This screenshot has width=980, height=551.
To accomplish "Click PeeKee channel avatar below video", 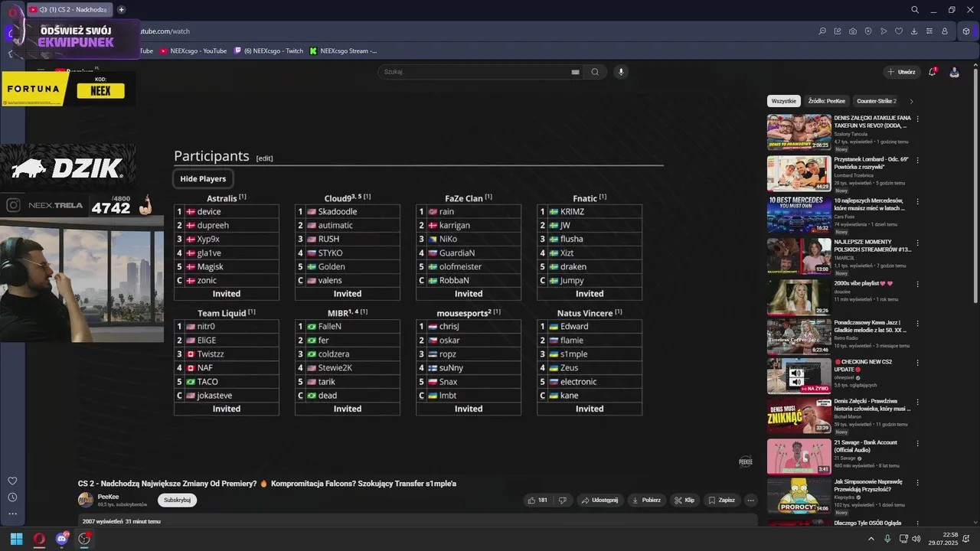I will [x=86, y=500].
